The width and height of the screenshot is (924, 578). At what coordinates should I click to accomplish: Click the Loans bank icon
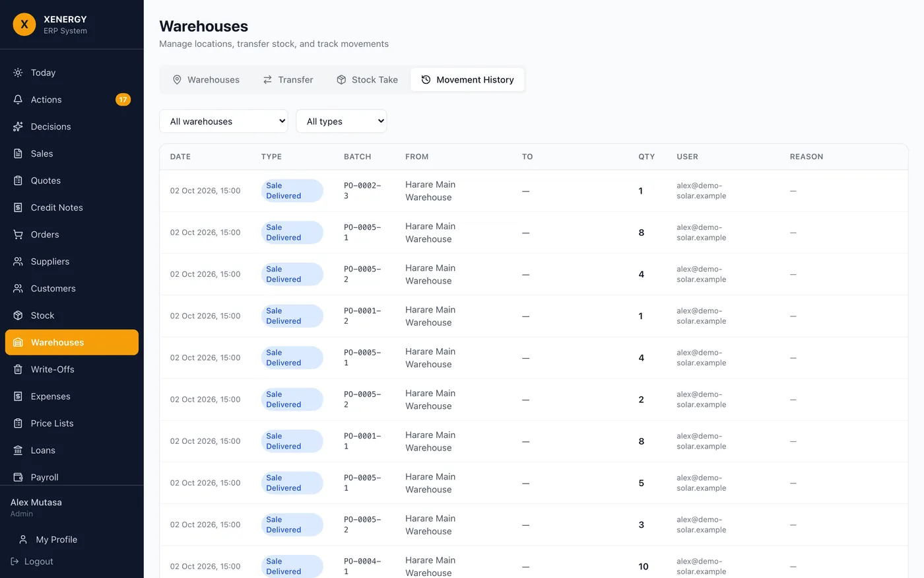18,451
